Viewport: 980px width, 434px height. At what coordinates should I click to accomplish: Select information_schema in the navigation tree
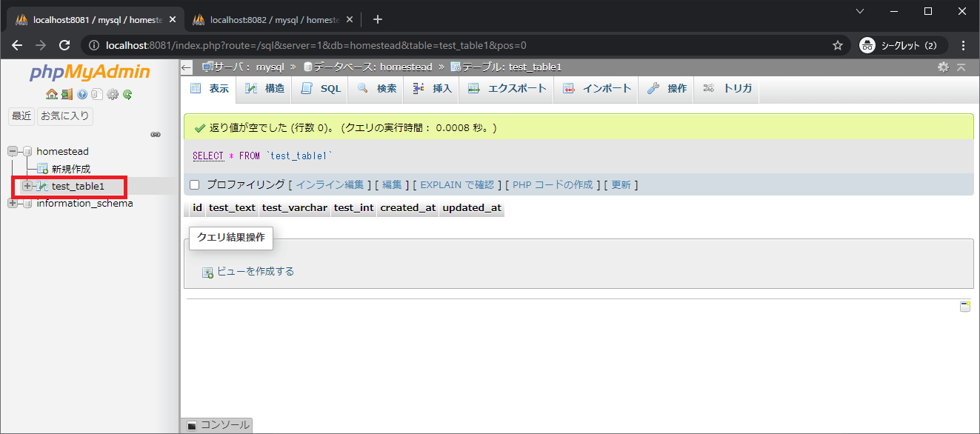point(84,203)
